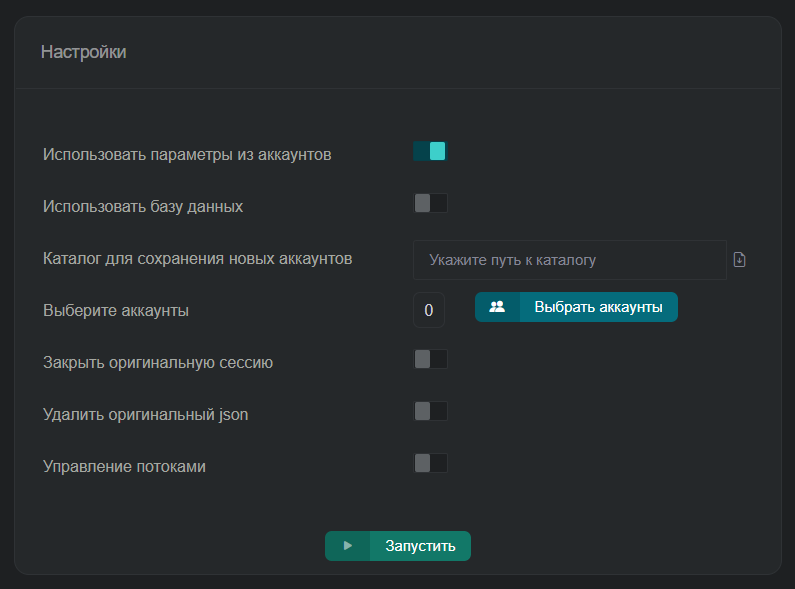The height and width of the screenshot is (589, 795).
Task: Turn on "Закрыть оригинальную сессию" toggle
Action: coord(430,359)
